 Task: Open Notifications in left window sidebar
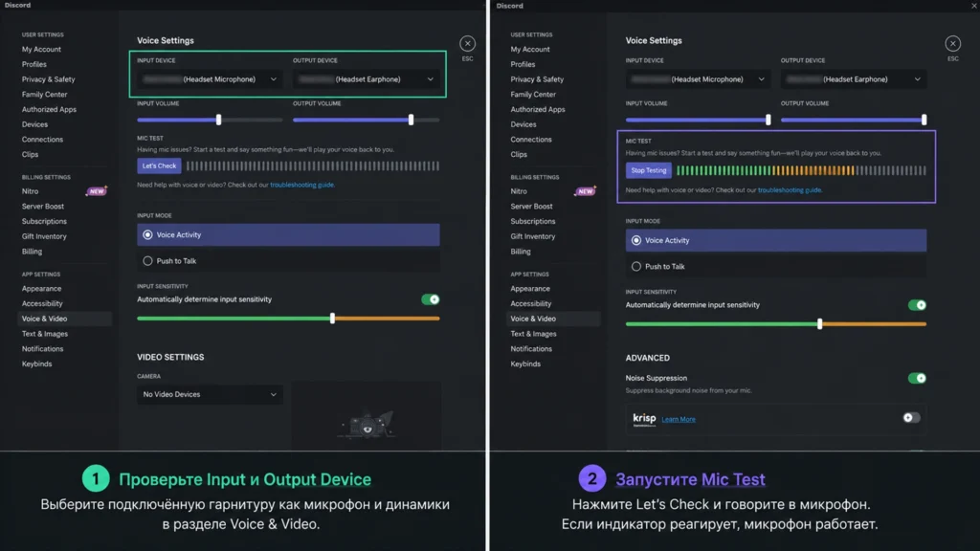point(42,348)
